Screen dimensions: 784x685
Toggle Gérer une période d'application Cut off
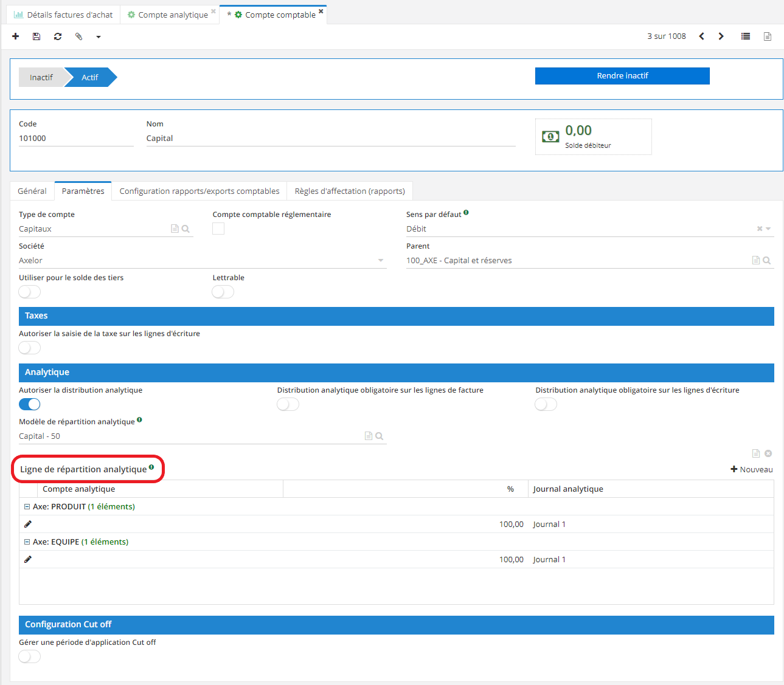coord(30,656)
